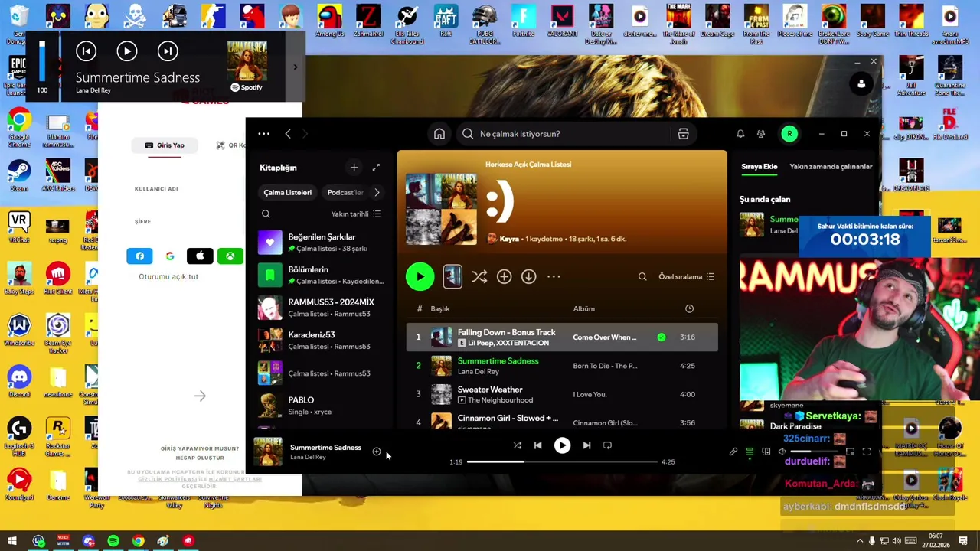Download the :) playlist
The image size is (980, 551).
coord(528,277)
